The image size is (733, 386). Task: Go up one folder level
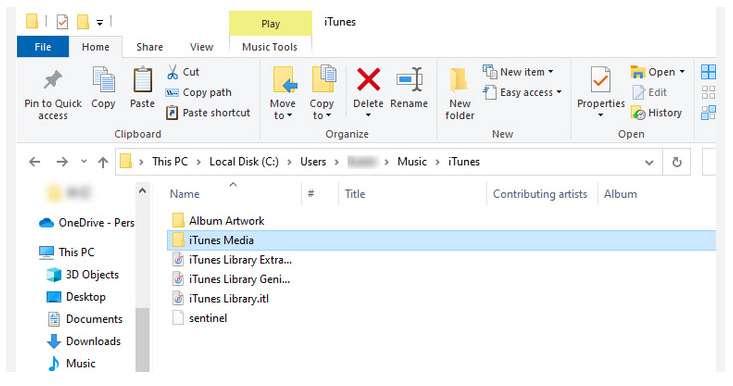point(103,162)
